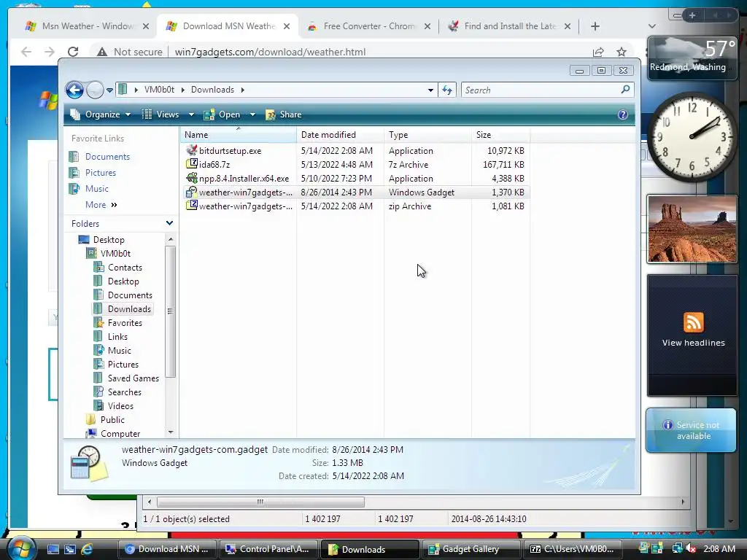Switch to Free Converter browser tab
This screenshot has height=560, width=747.
click(x=368, y=26)
